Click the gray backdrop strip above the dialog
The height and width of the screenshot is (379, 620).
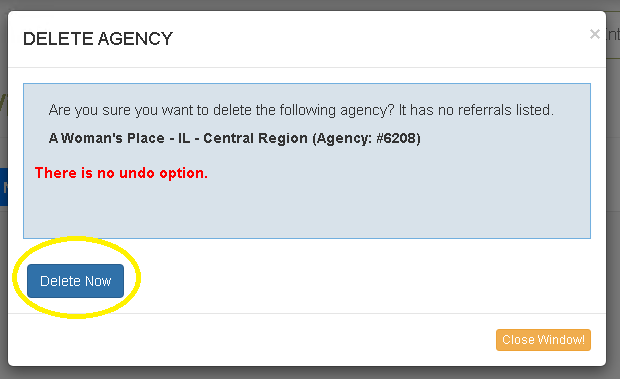click(310, 5)
